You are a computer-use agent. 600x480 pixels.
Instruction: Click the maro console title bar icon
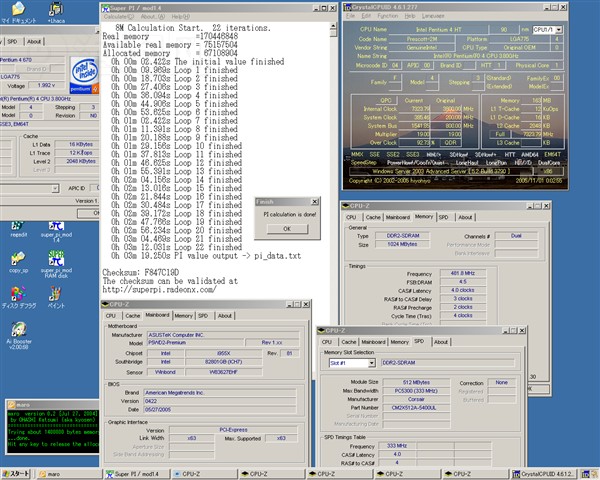point(11,405)
